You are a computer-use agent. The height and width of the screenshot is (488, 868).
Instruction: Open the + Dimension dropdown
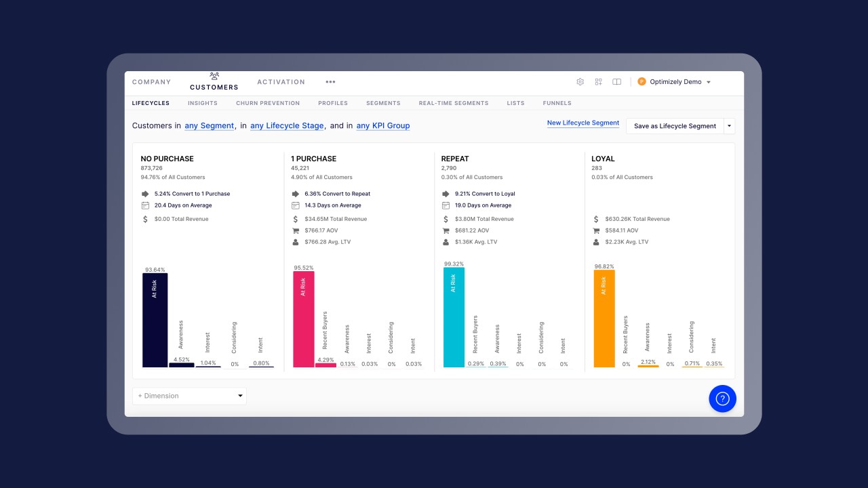[189, 396]
